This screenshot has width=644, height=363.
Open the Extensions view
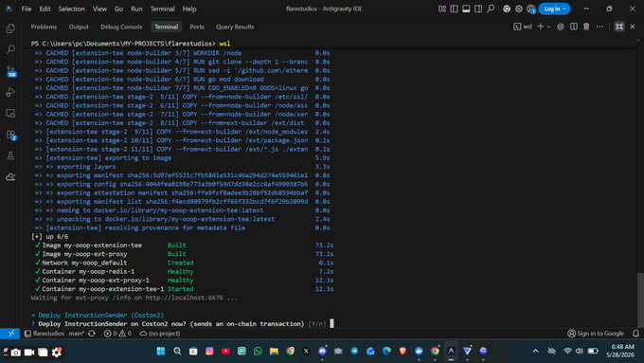point(10,136)
